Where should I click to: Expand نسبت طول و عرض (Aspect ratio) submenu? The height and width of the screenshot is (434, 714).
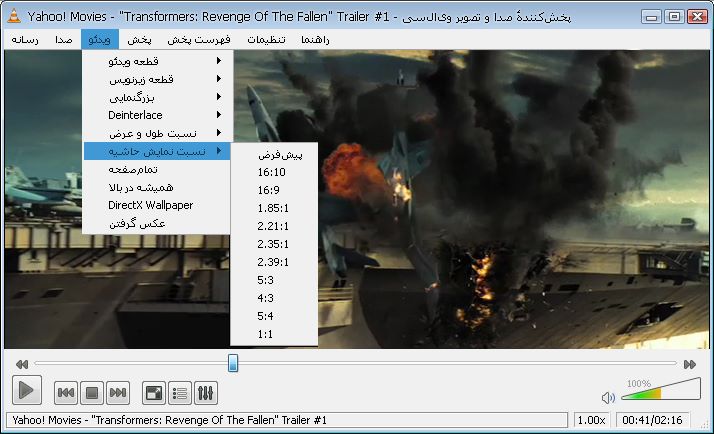(157, 133)
